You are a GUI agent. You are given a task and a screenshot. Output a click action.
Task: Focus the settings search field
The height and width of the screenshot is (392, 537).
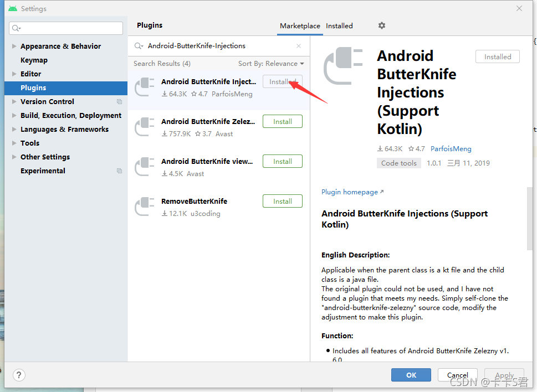point(66,28)
